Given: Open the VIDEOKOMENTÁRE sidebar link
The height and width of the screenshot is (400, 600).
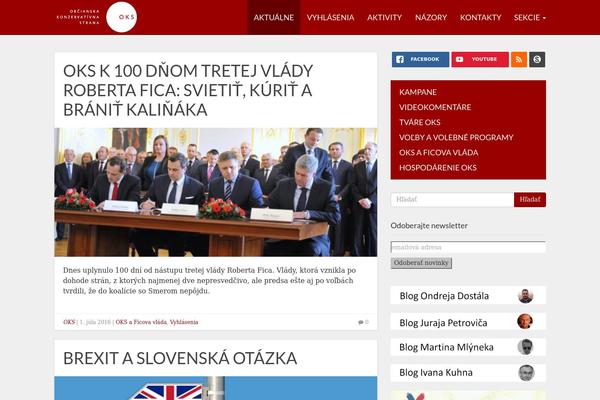Looking at the screenshot, I should 435,107.
